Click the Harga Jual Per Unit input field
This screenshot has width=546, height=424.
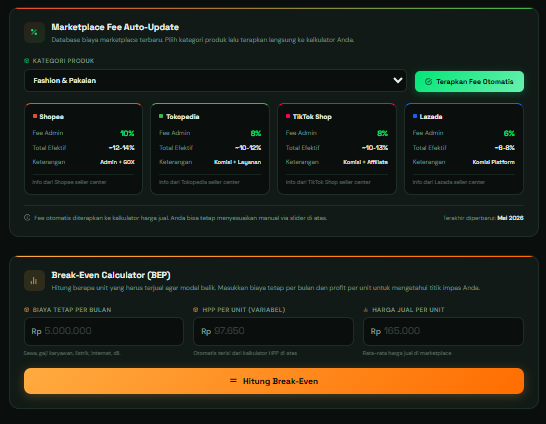point(443,331)
